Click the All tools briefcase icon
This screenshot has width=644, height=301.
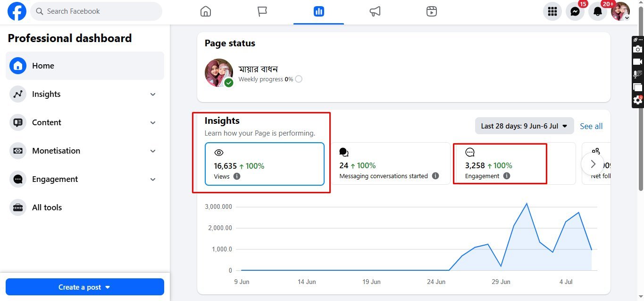pyautogui.click(x=18, y=207)
